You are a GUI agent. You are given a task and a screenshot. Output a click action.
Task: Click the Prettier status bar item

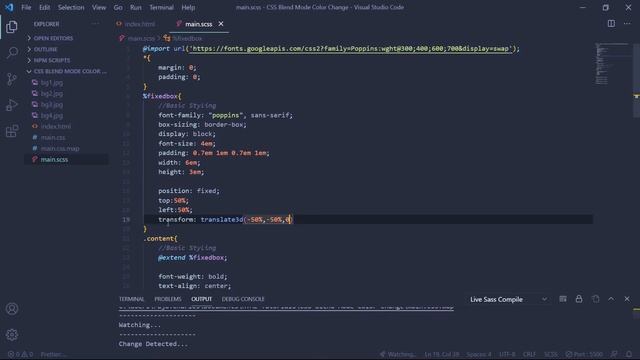52,354
